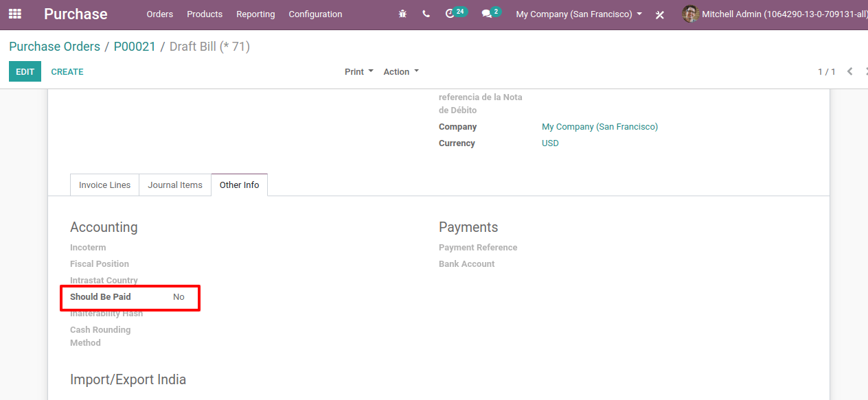Open My Company (San Francisco) switcher
Screen dimensions: 868x400
[x=579, y=14]
